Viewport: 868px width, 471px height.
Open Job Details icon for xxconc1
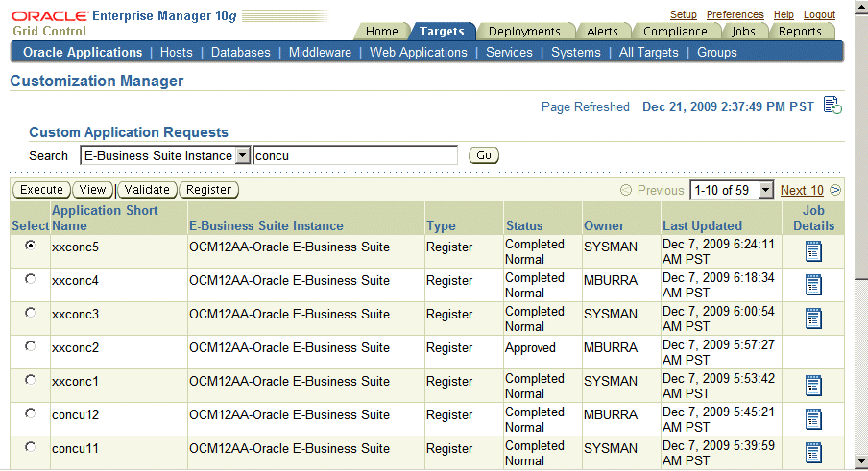[x=813, y=386]
